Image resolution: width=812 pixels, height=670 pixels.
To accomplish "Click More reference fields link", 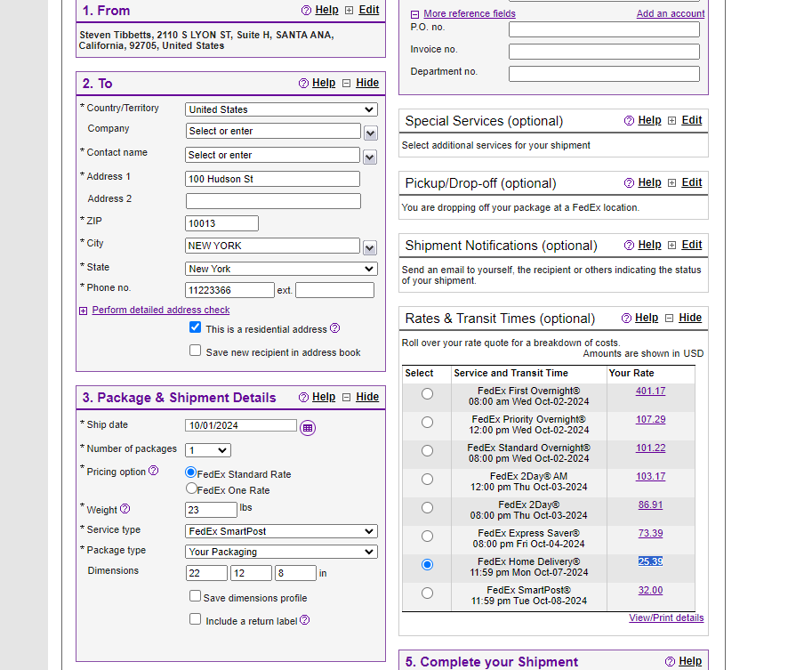I will 470,13.
